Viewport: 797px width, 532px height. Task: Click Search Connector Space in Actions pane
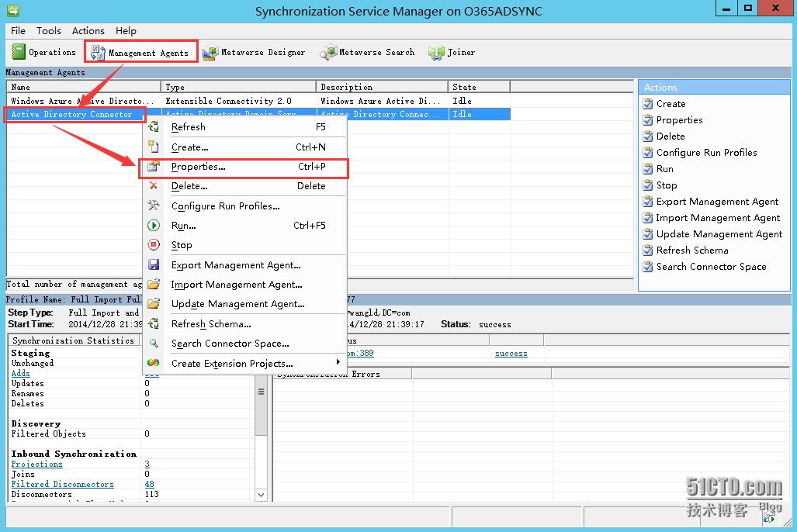click(x=711, y=267)
